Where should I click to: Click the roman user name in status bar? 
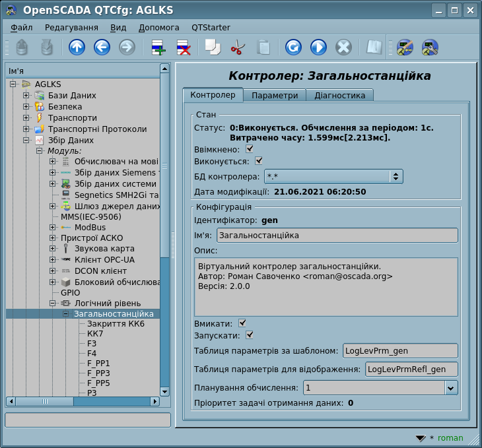pos(450,438)
